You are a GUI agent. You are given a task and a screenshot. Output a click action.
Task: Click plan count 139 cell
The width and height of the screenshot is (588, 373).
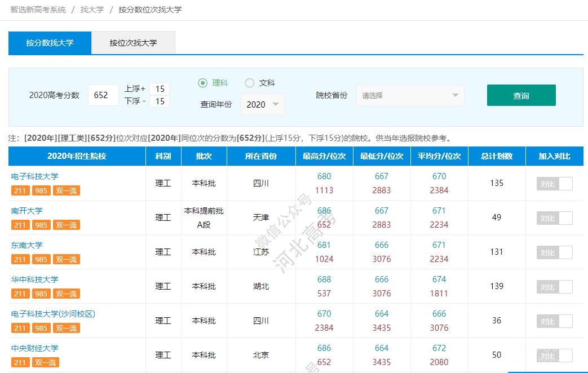[497, 286]
